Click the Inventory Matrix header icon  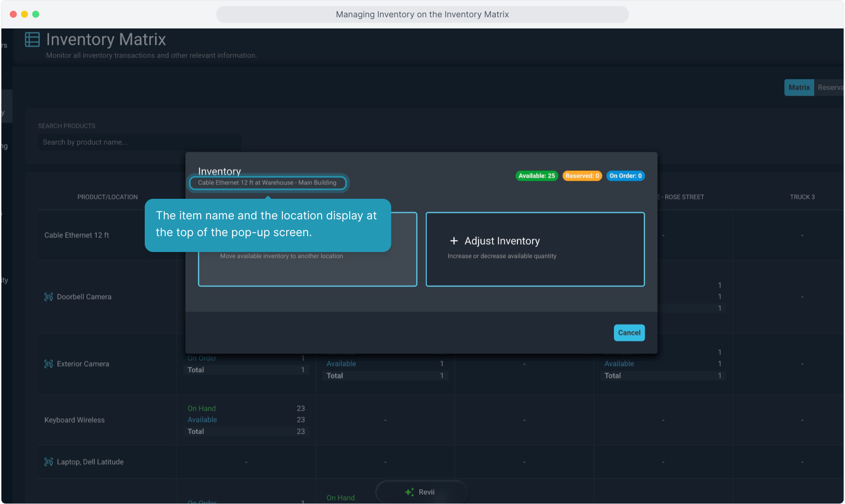pyautogui.click(x=32, y=40)
